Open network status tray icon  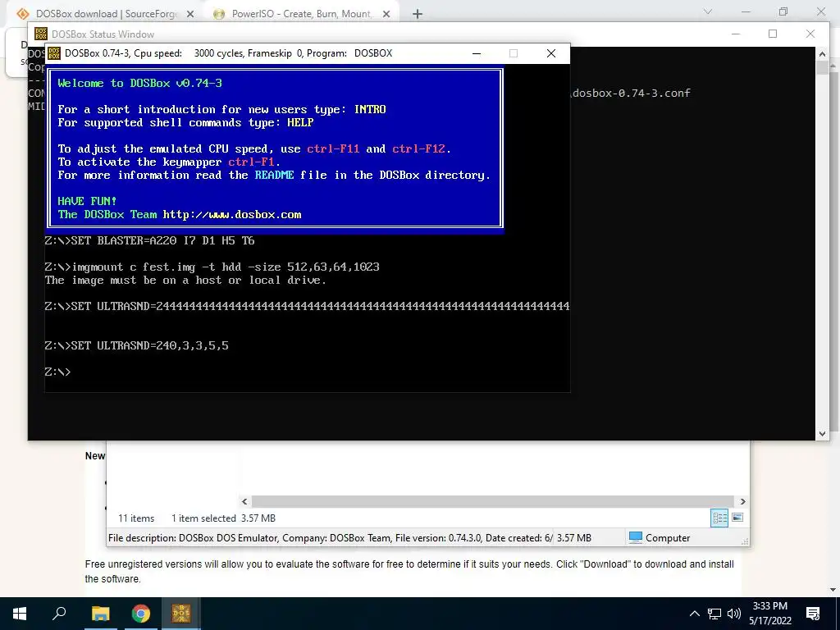click(714, 614)
